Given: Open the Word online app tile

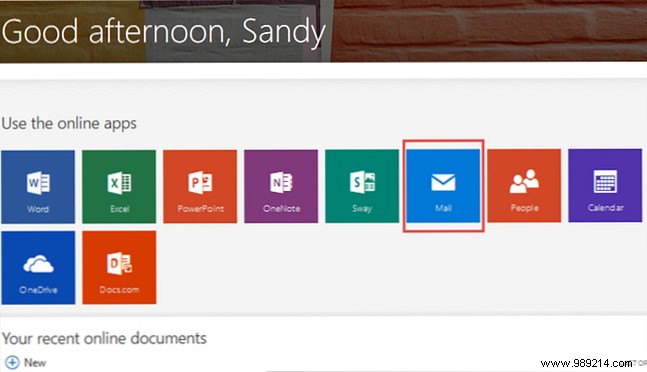Looking at the screenshot, I should click(x=38, y=186).
